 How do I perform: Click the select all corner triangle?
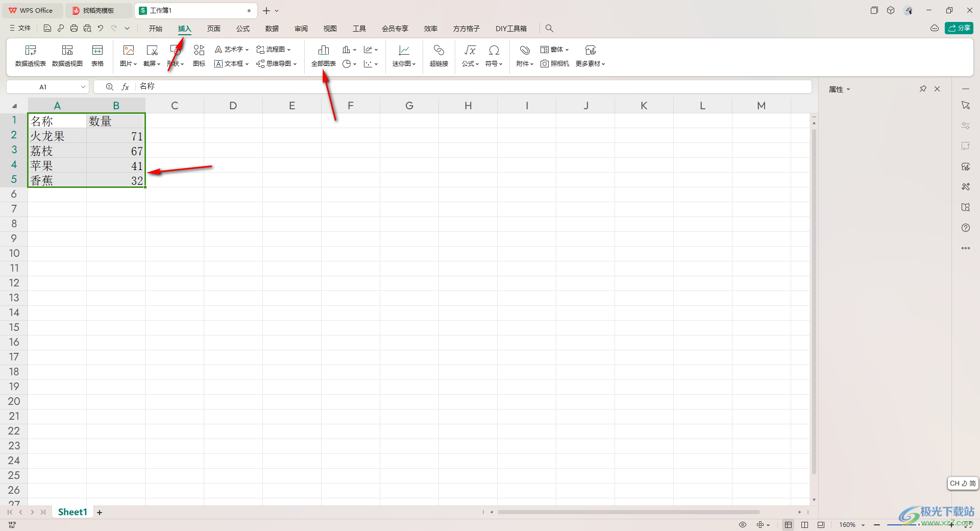[x=14, y=106]
